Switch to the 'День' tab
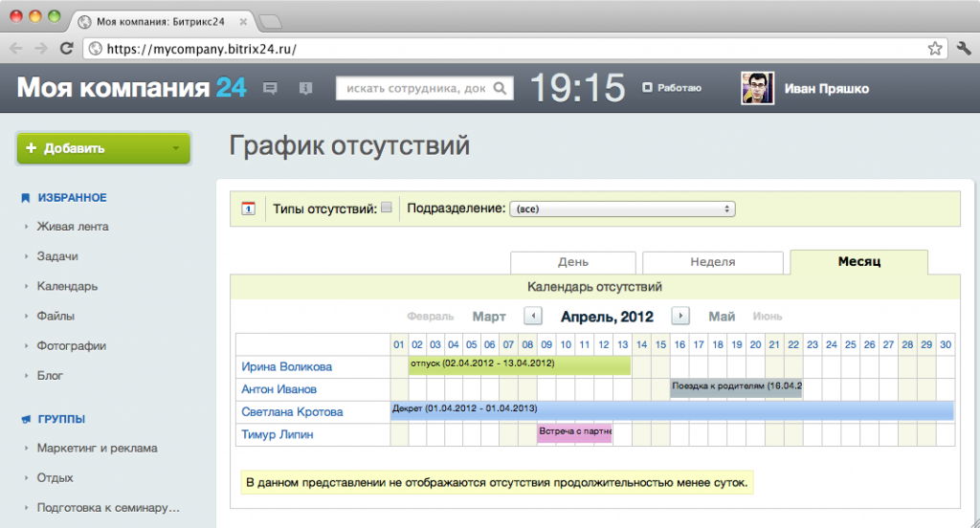 coord(572,262)
